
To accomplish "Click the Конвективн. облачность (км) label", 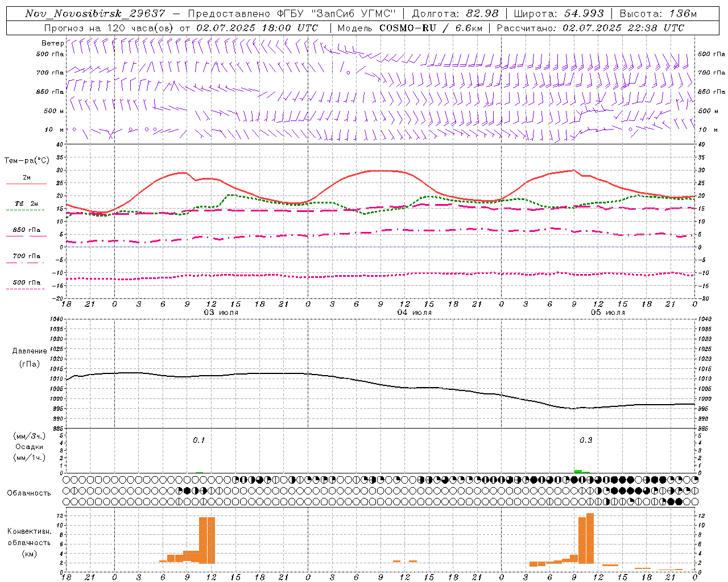I will (29, 542).
